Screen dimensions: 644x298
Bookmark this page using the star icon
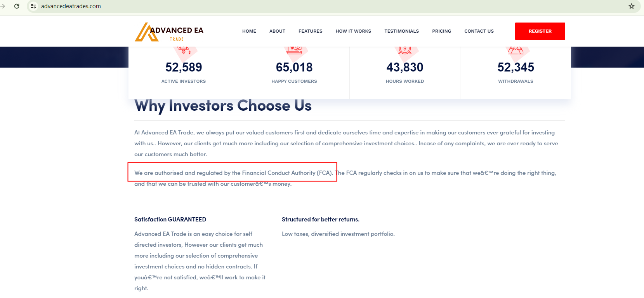tap(632, 6)
